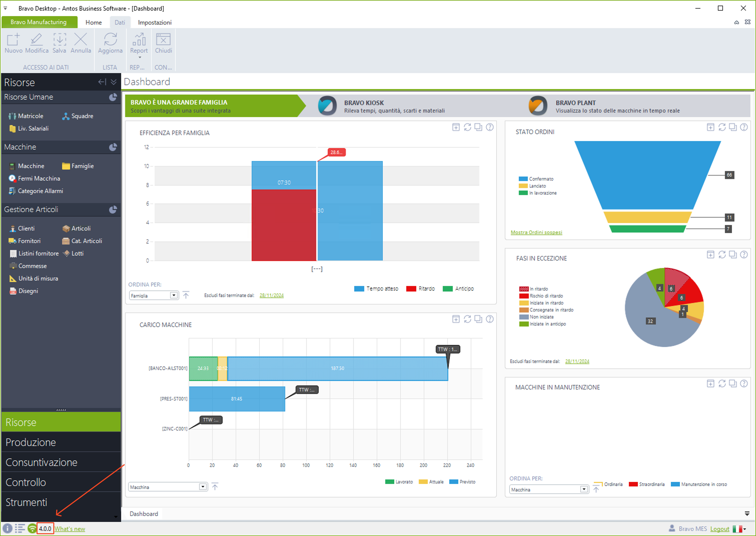
Task: Open Matricole in Risorse Umane
Action: (26, 116)
